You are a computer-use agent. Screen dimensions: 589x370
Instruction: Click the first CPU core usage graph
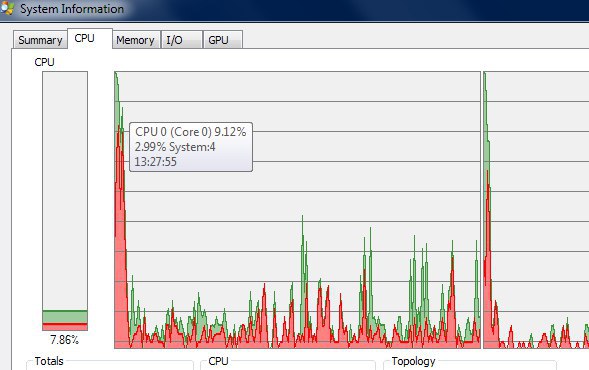[x=297, y=210]
